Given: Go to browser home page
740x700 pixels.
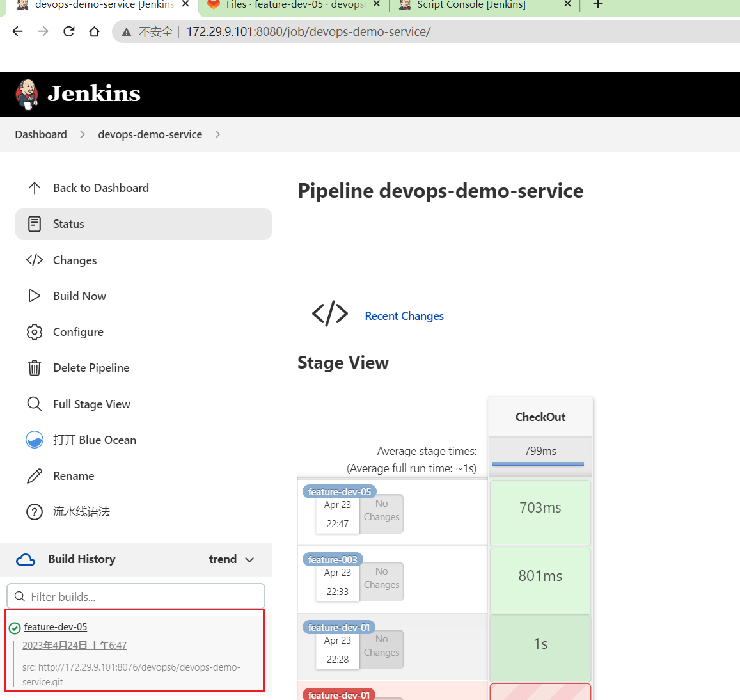Looking at the screenshot, I should (95, 31).
